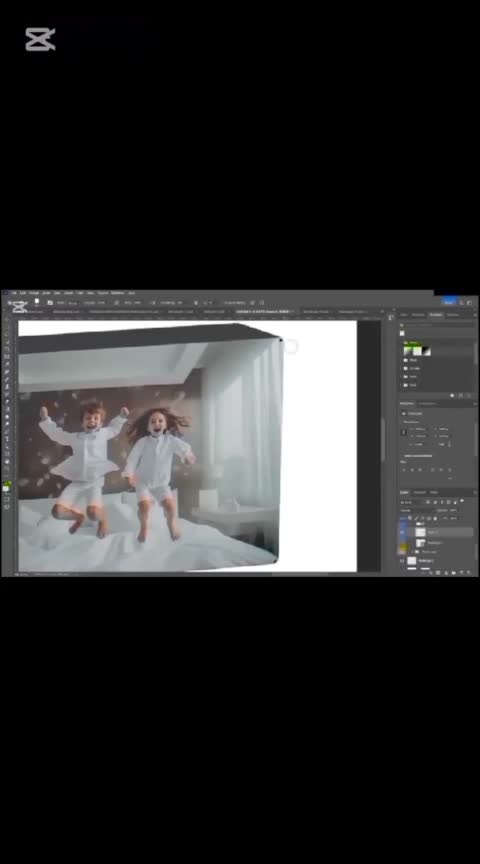Select the Brush tool
This screenshot has width=480, height=864.
[7, 379]
